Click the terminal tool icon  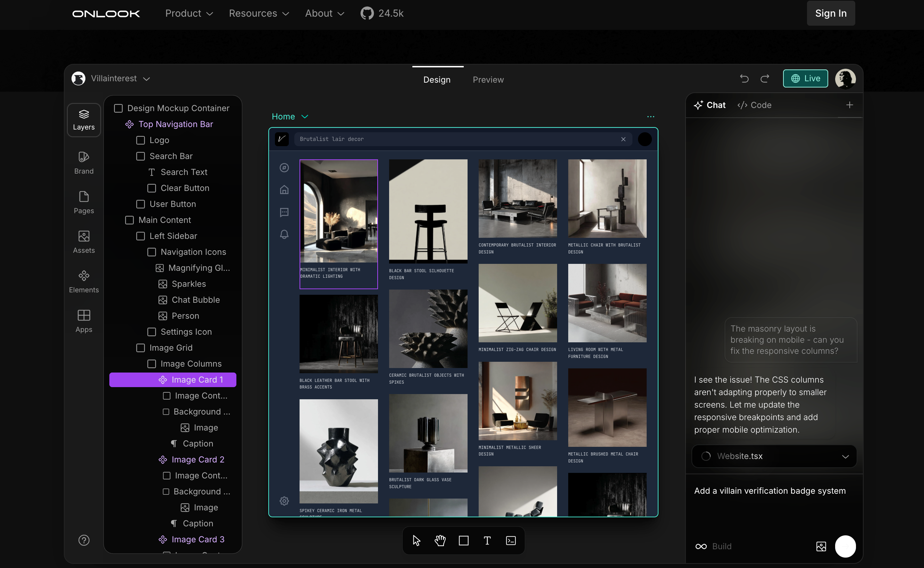(511, 541)
